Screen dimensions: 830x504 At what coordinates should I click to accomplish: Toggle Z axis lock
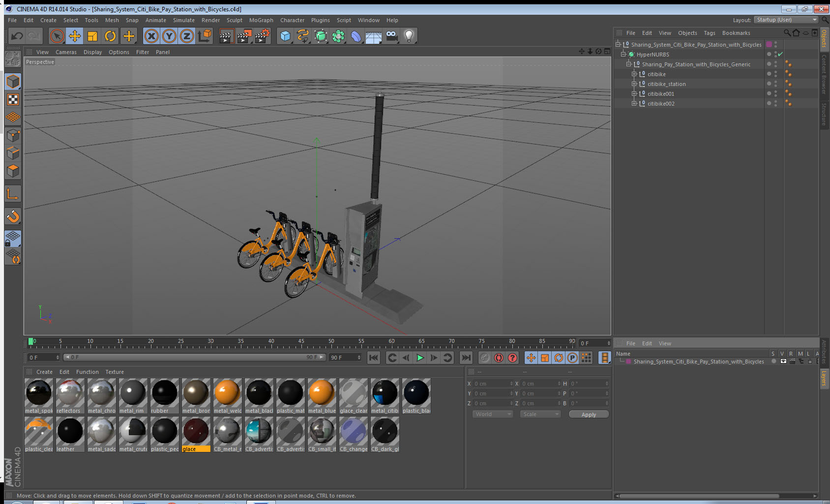point(187,36)
